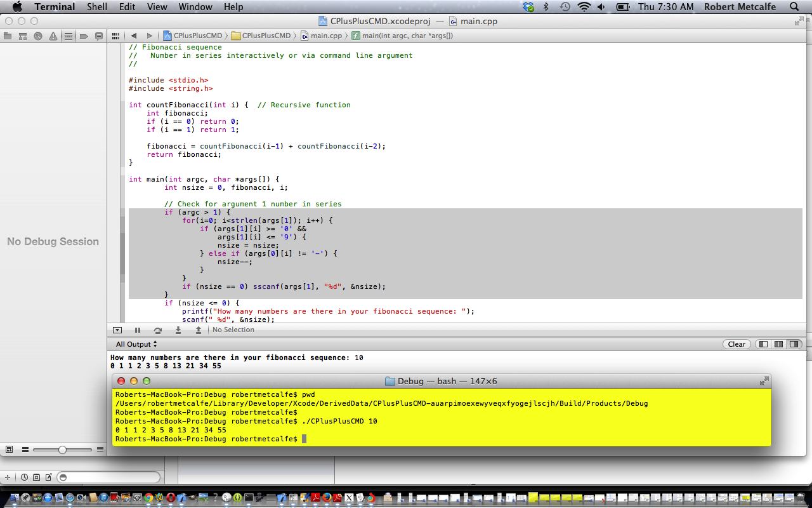This screenshot has height=508, width=812.
Task: Open the related files grid menu
Action: (x=115, y=36)
